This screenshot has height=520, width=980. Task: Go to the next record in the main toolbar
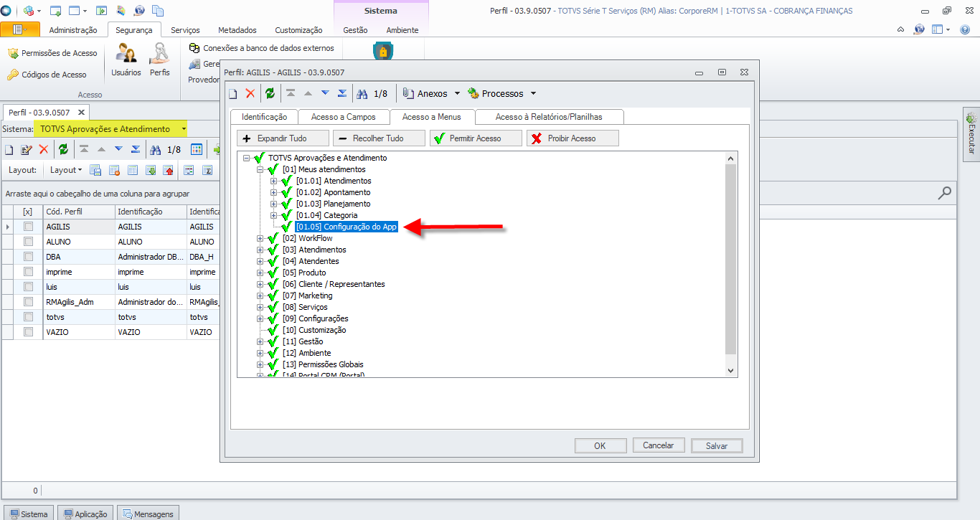click(118, 149)
